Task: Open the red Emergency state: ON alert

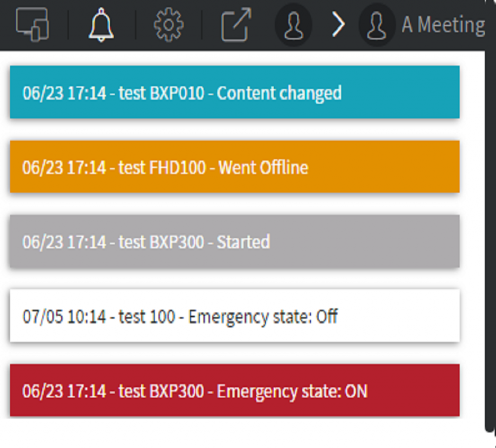Action: coord(235,390)
